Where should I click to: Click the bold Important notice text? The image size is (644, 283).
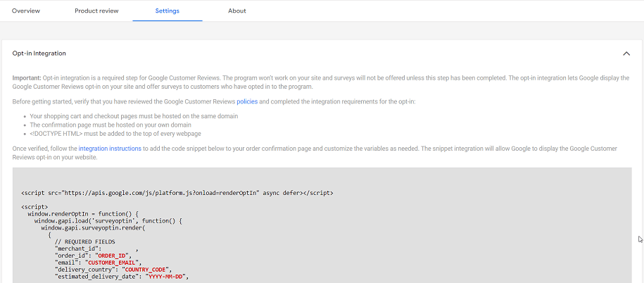click(27, 78)
